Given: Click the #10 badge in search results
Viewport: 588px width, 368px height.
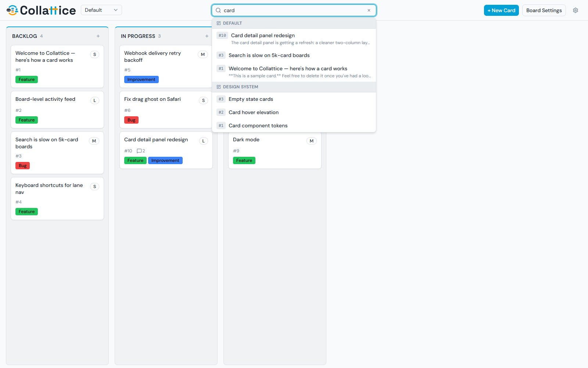Looking at the screenshot, I should (222, 35).
